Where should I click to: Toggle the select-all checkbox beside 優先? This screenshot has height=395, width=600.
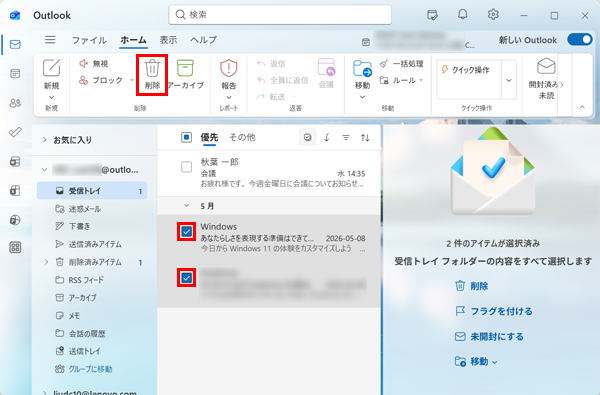click(x=186, y=137)
